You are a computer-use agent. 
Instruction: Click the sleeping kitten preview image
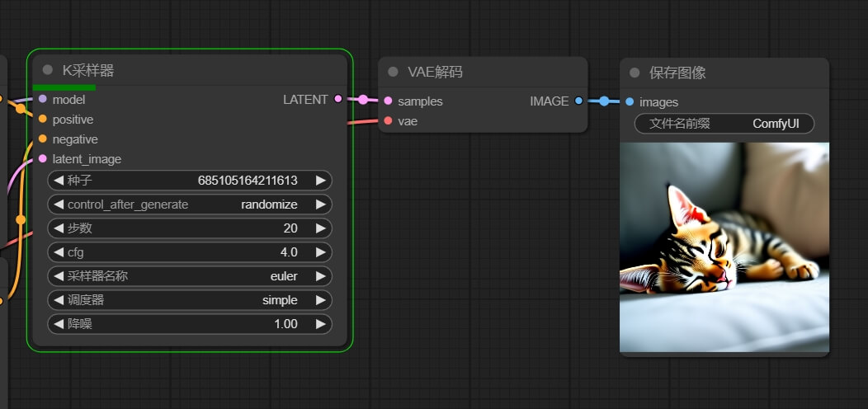click(724, 247)
